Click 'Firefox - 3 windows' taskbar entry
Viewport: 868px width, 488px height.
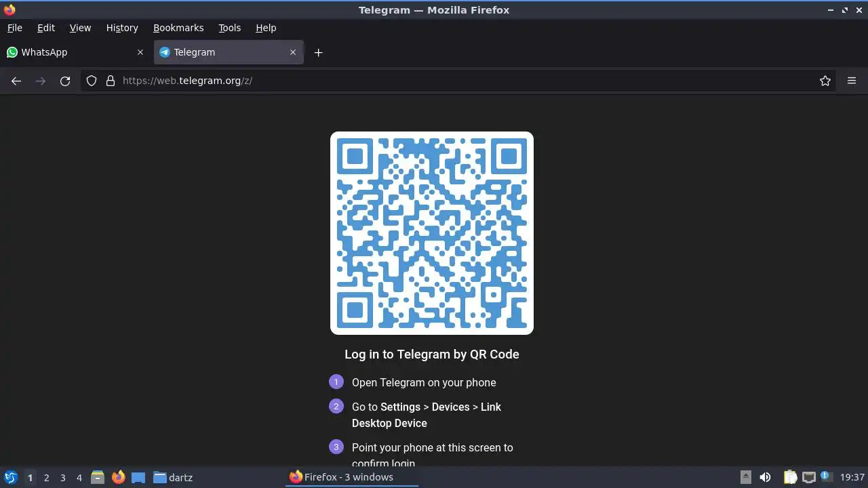353,477
